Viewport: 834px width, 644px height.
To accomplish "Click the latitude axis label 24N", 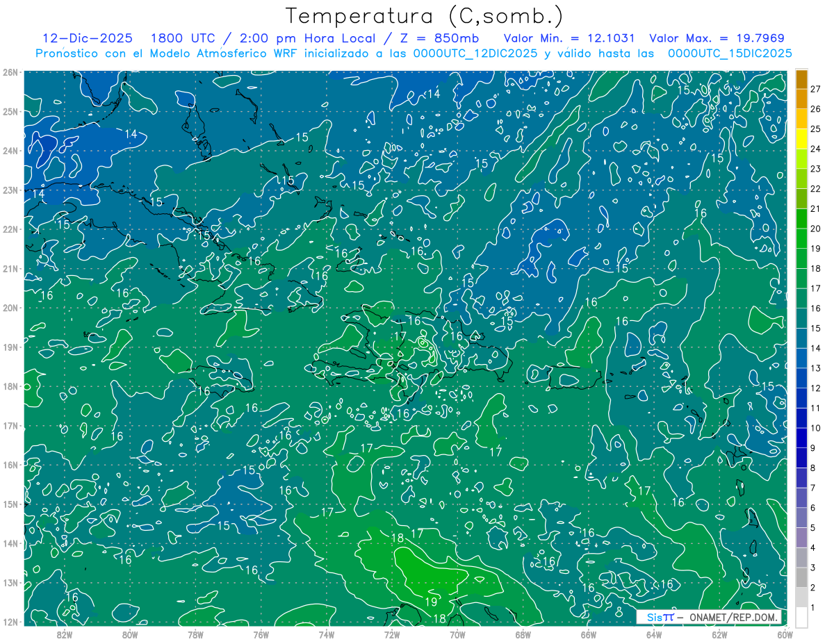I will (x=10, y=151).
